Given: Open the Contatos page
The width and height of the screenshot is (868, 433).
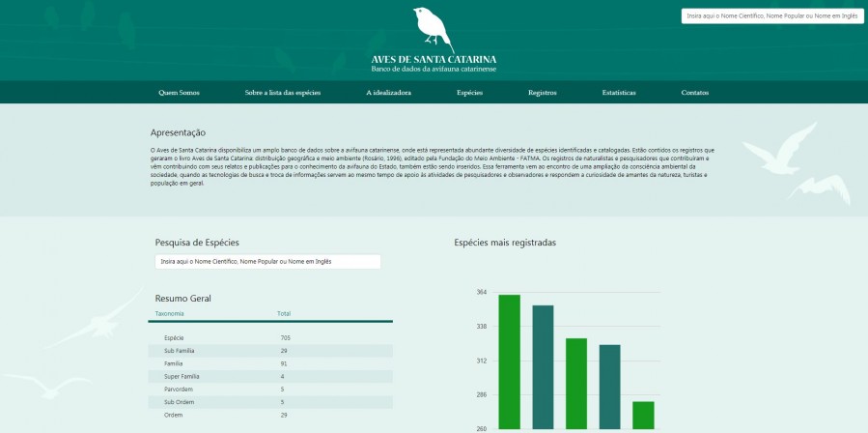Looking at the screenshot, I should pyautogui.click(x=694, y=93).
